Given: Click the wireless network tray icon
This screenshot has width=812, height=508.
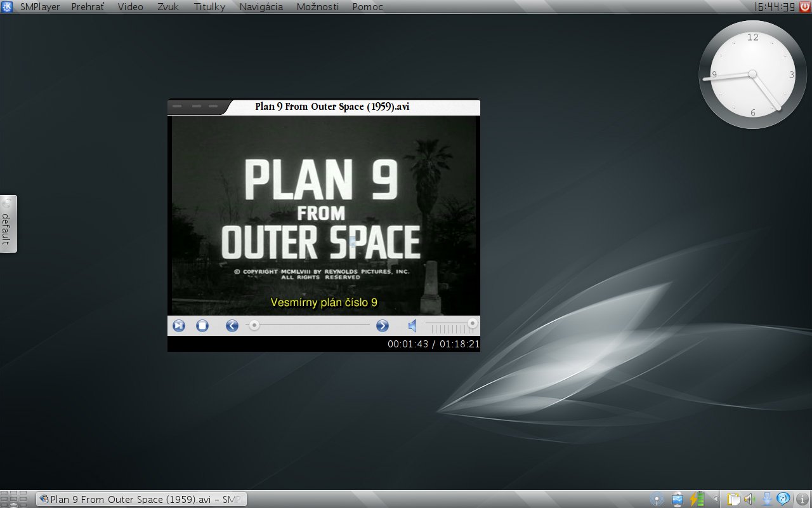Looking at the screenshot, I should pyautogui.click(x=657, y=500).
